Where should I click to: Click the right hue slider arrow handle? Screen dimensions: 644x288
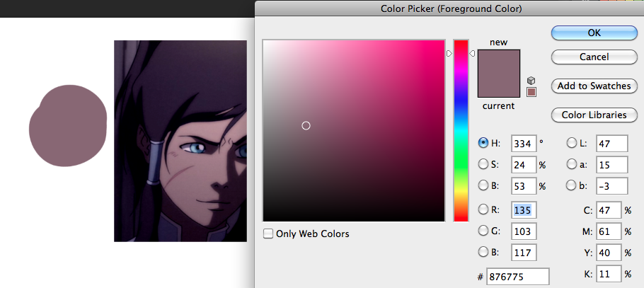coord(472,53)
